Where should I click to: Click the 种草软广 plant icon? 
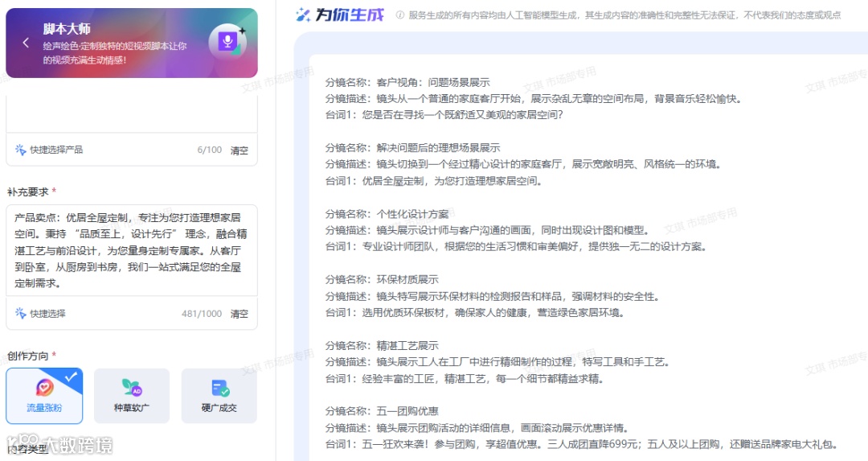click(x=132, y=388)
